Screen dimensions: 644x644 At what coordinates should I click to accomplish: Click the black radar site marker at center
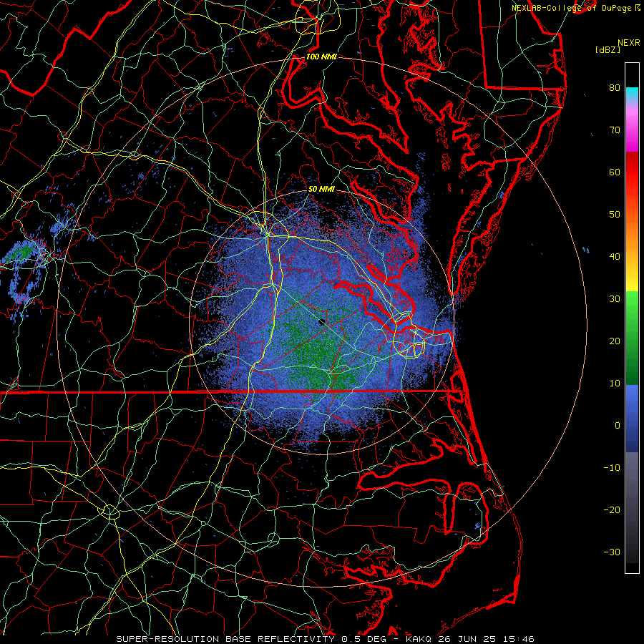point(322,322)
